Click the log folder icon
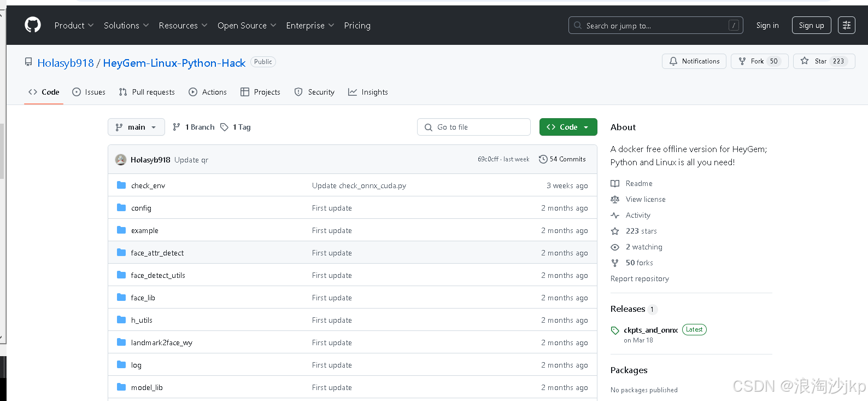 click(121, 365)
